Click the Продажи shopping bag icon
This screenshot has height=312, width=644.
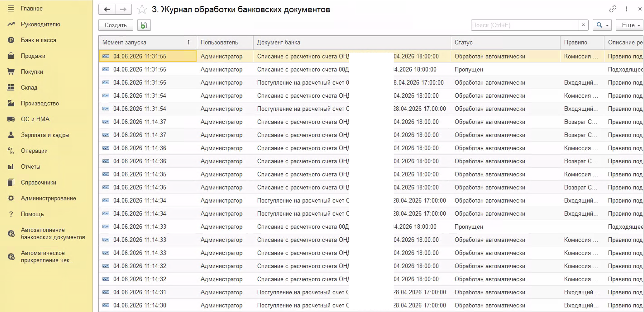click(x=11, y=56)
